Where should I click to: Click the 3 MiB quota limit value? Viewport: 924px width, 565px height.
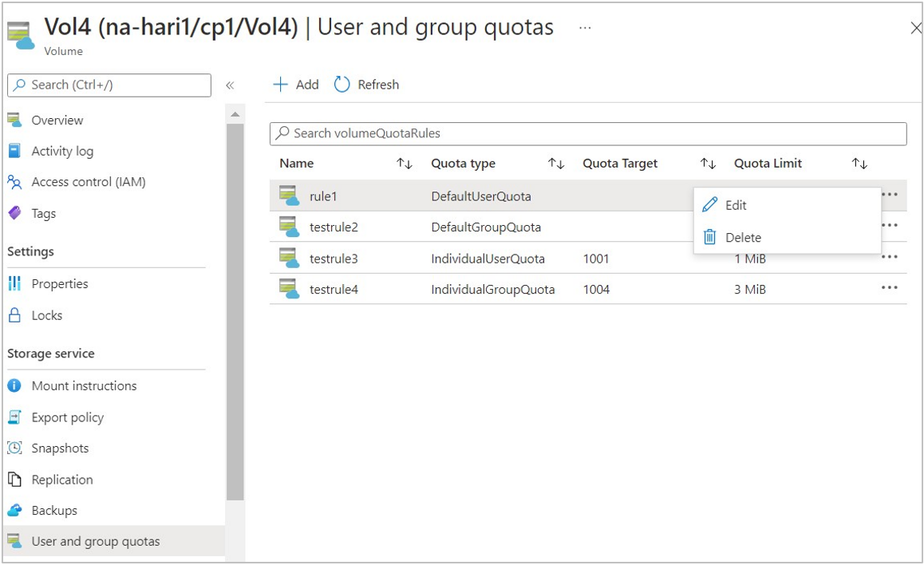[749, 289]
